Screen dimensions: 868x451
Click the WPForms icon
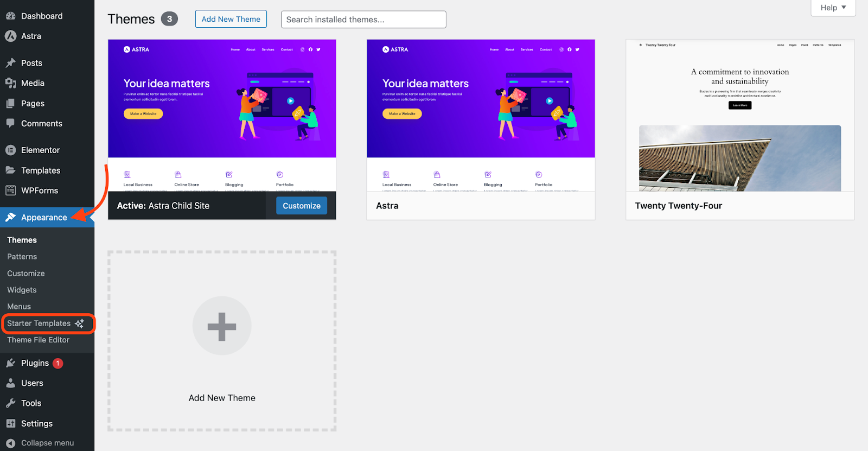pyautogui.click(x=10, y=190)
